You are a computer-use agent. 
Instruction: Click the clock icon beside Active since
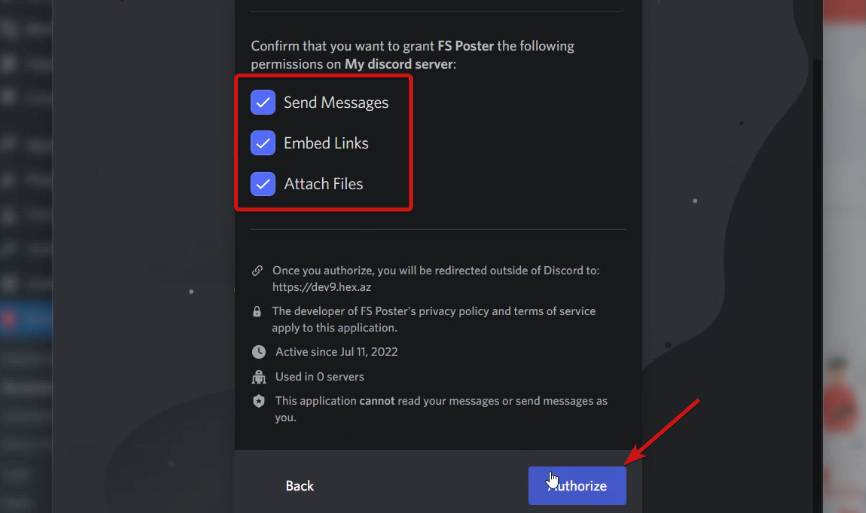258,352
